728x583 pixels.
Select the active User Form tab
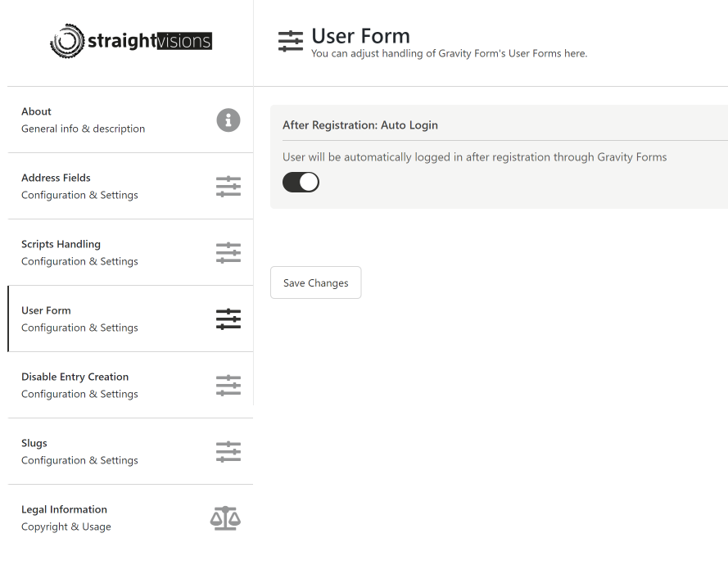(x=130, y=319)
